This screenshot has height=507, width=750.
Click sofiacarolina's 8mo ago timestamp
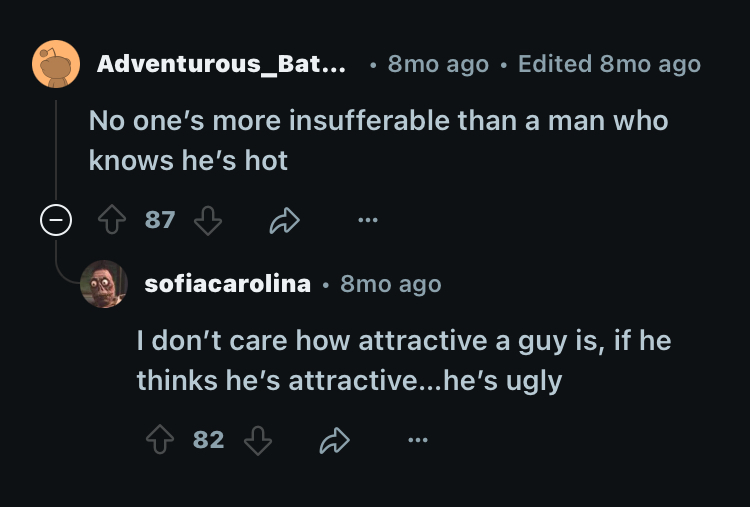pos(391,284)
